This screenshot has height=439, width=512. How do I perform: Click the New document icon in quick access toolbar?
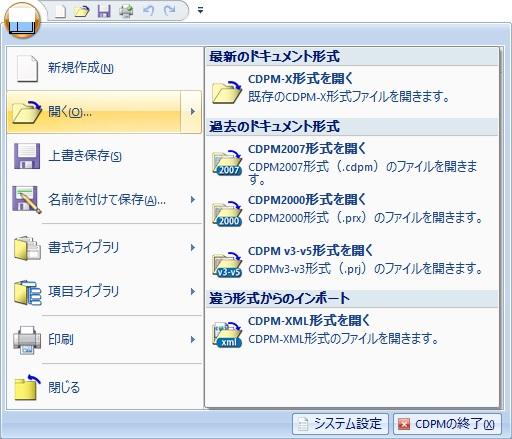60,11
